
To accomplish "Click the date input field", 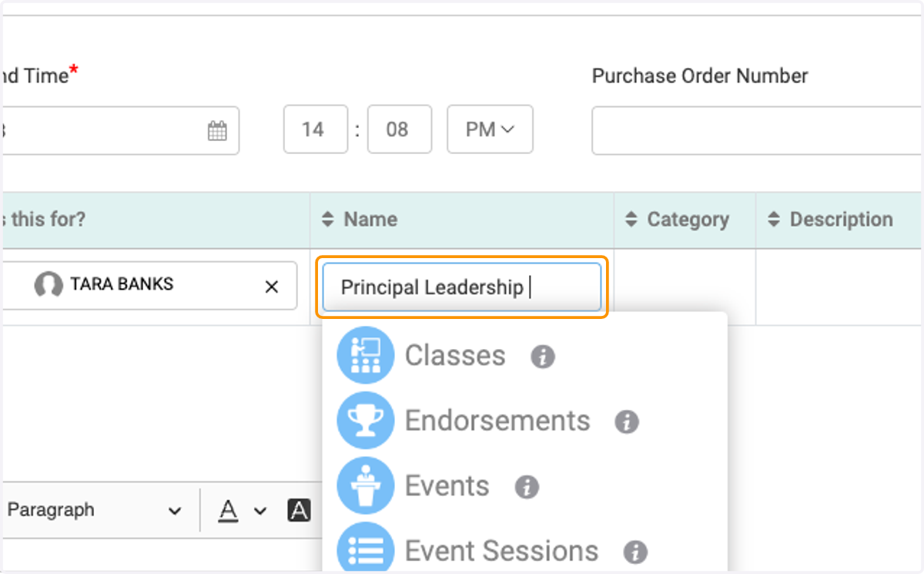I will [119, 130].
